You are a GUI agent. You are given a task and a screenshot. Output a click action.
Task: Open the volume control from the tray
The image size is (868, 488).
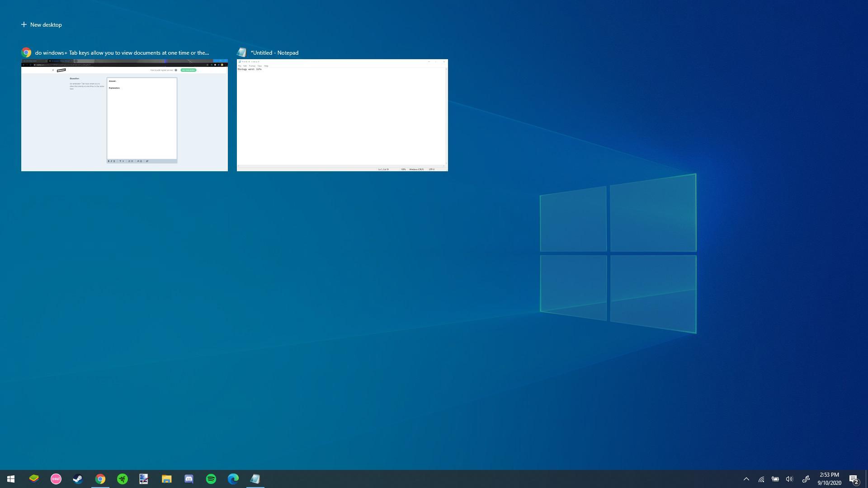pos(789,479)
